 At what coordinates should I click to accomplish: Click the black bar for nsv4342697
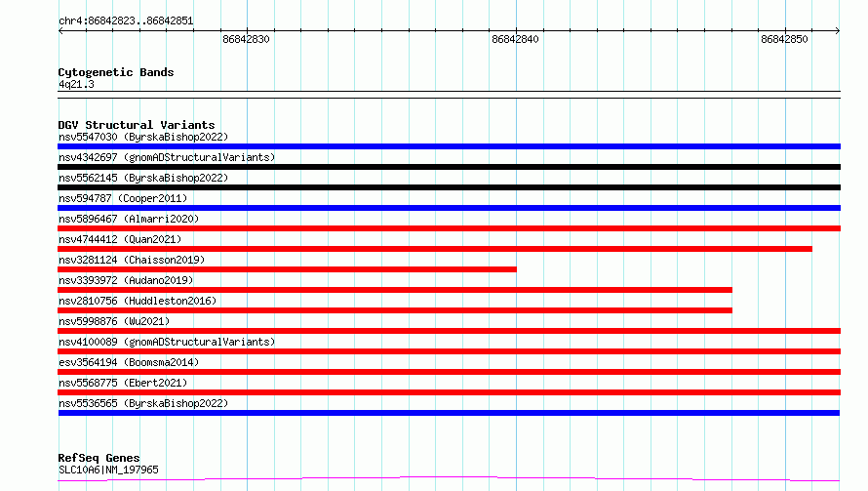click(449, 167)
